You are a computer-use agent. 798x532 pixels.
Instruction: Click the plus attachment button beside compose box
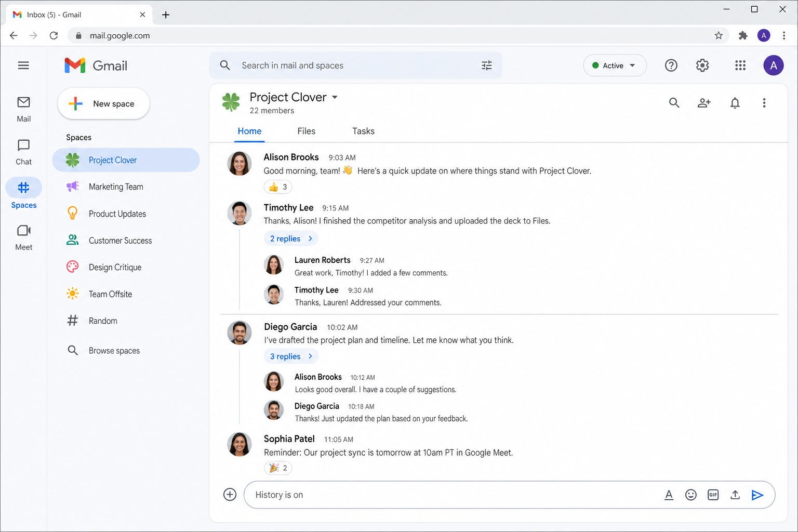[x=230, y=495]
